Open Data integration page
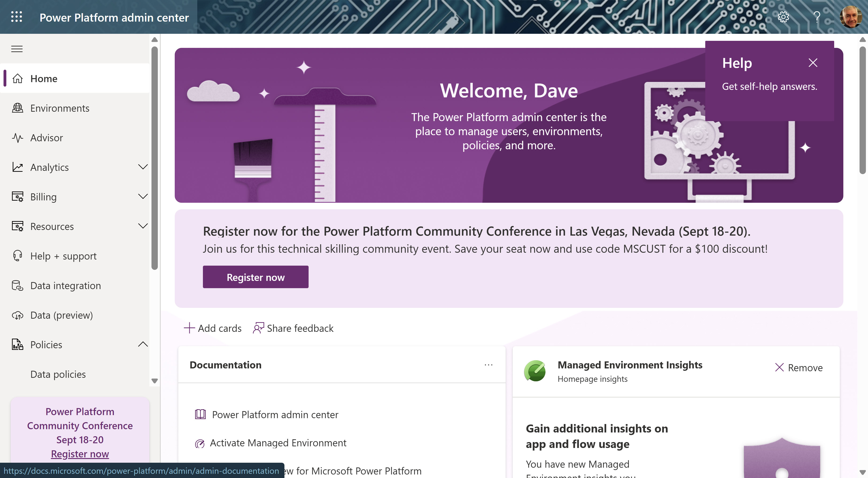This screenshot has width=868, height=478. tap(75, 285)
